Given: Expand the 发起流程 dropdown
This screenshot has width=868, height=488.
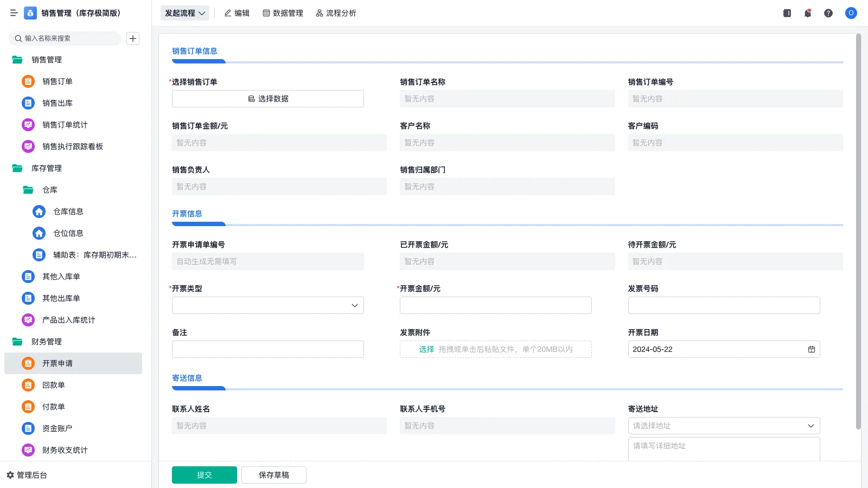Looking at the screenshot, I should [184, 13].
